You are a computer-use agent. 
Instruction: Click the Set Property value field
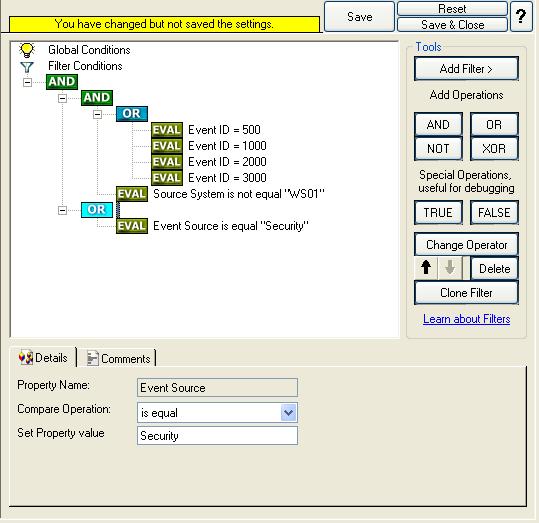pyautogui.click(x=217, y=436)
